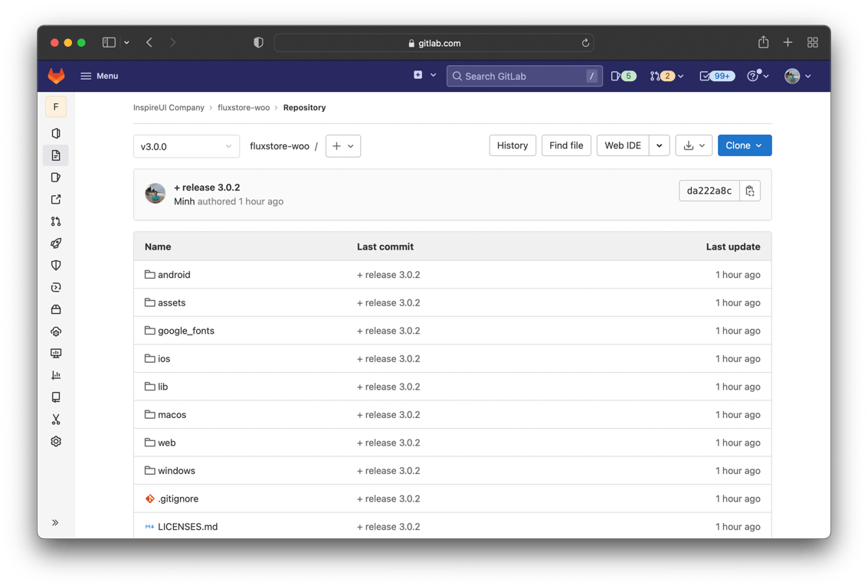Click Repository breadcrumb
The height and width of the screenshot is (588, 868).
[304, 107]
